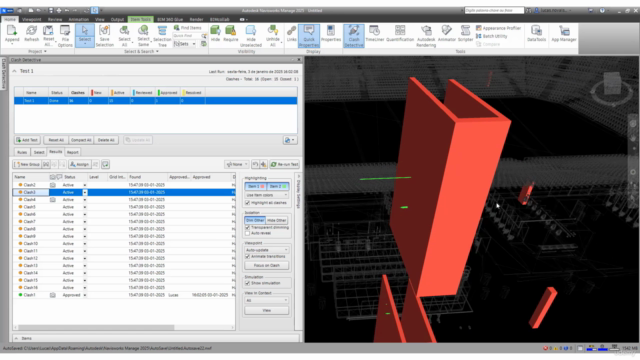Click the Add Test button
Screen dimensions: 640x360
pos(27,140)
